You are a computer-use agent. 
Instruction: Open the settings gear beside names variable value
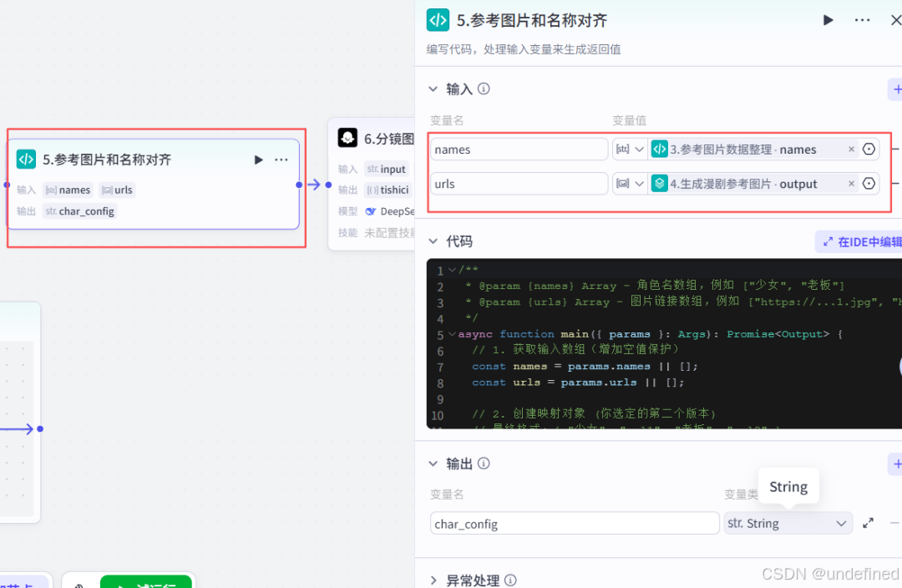869,149
